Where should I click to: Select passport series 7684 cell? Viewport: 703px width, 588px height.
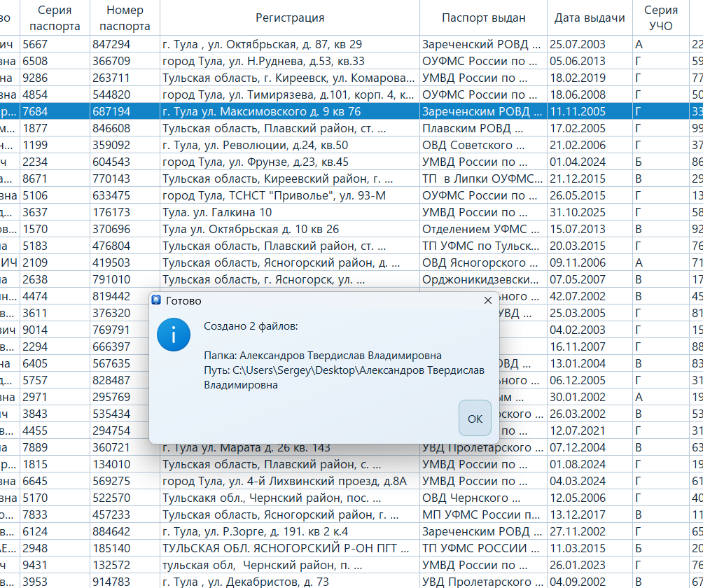tap(55, 111)
